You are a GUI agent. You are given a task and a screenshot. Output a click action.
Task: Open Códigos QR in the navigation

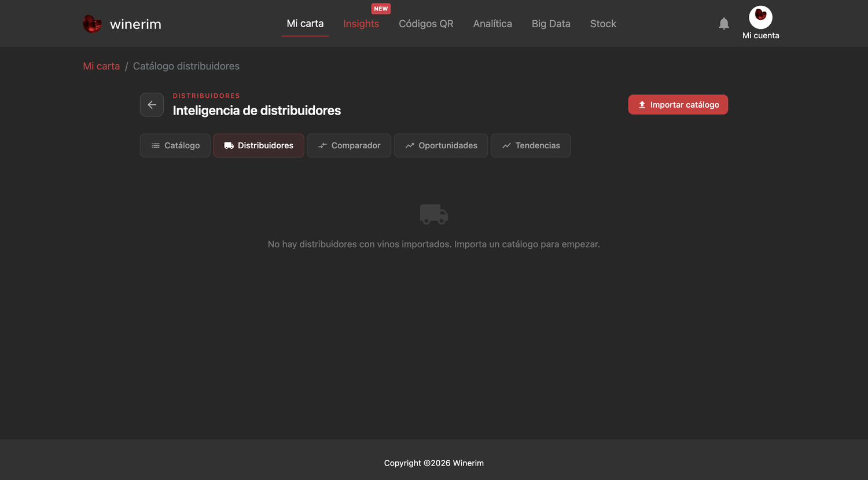coord(426,24)
